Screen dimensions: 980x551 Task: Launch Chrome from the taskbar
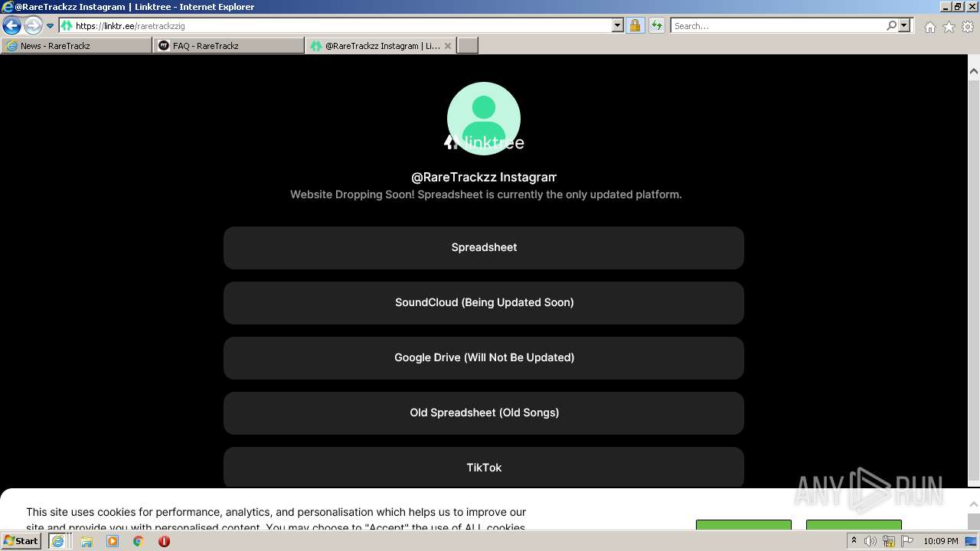[139, 541]
